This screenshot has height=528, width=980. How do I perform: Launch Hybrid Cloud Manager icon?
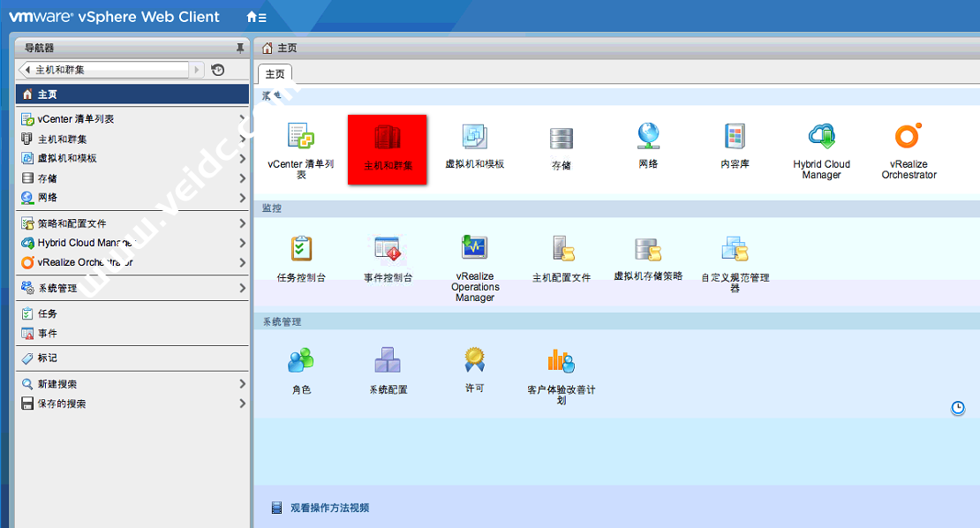[x=821, y=137]
